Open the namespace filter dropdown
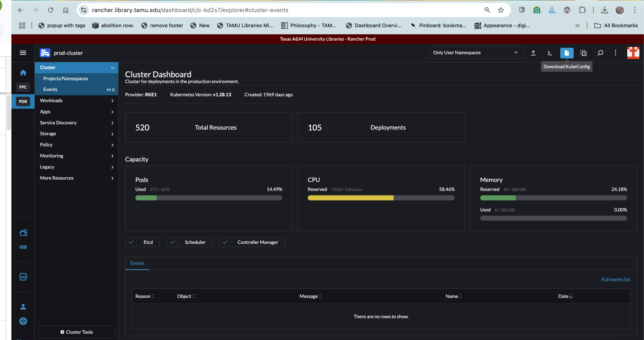Screen dimensions: 644x340 click(476, 53)
